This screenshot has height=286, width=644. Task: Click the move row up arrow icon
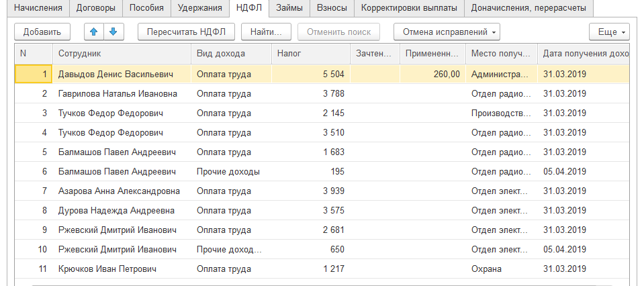[x=93, y=32]
